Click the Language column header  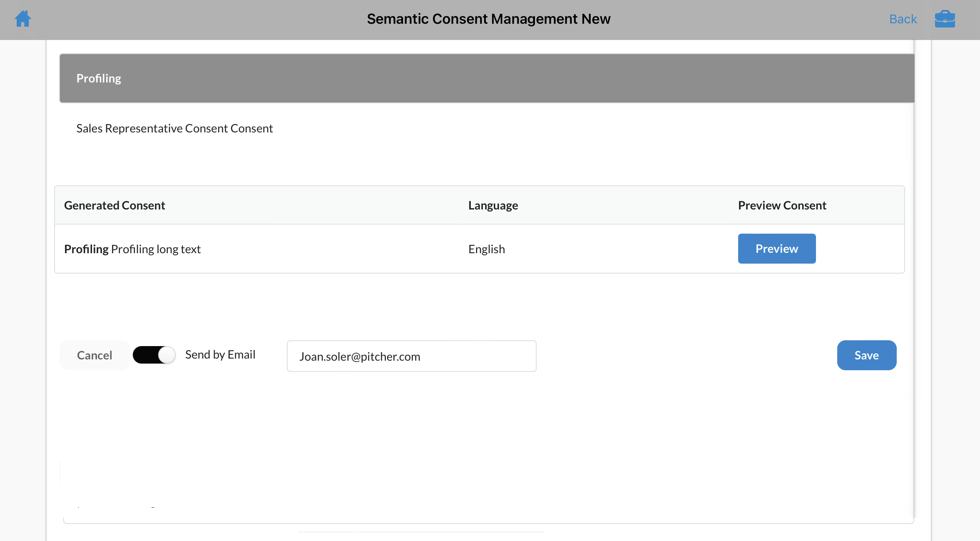[493, 205]
